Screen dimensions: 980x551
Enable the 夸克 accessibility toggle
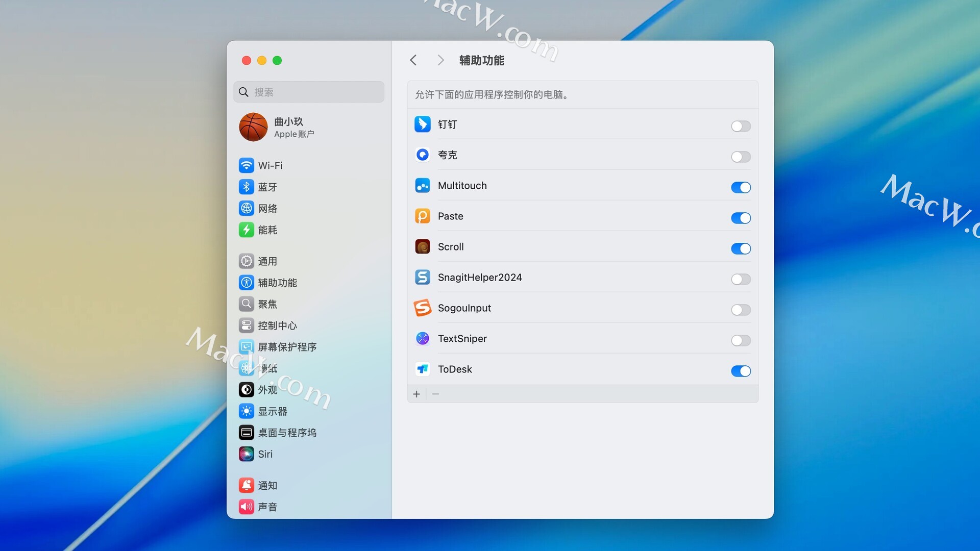click(741, 157)
